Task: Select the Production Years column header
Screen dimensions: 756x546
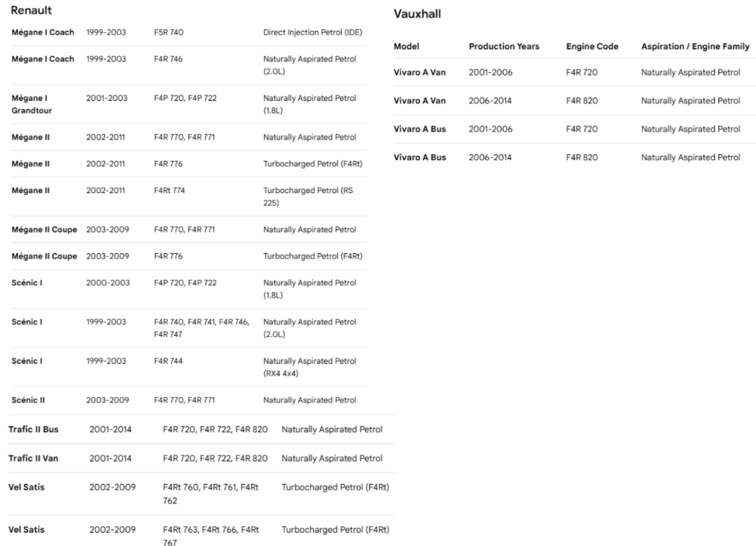Action: coord(504,47)
